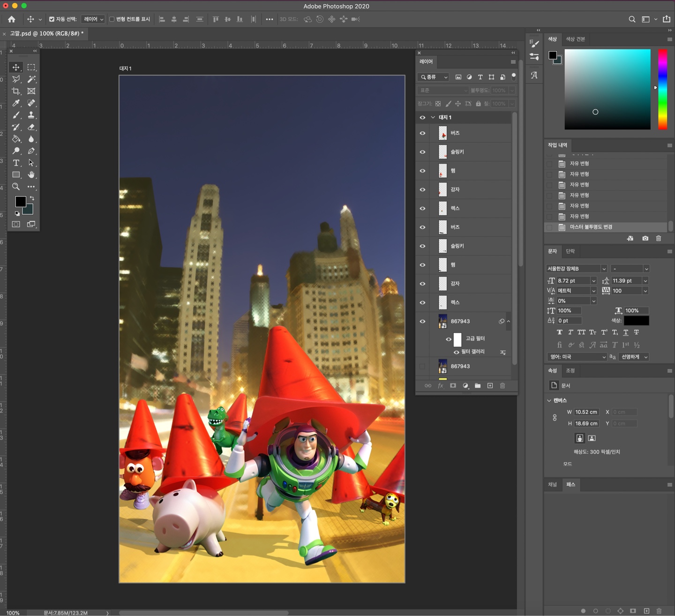Select the Type tool in the toolbox
Viewport: 675px width, 616px height.
point(16,163)
